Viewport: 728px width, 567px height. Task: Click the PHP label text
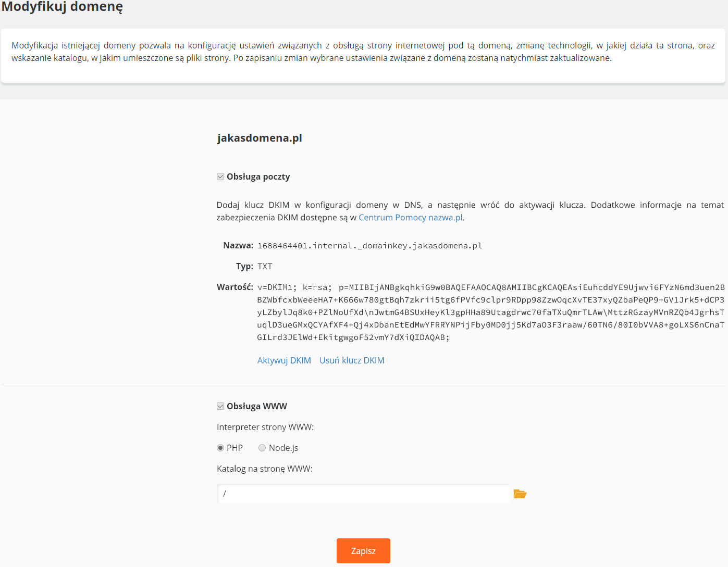(x=235, y=448)
